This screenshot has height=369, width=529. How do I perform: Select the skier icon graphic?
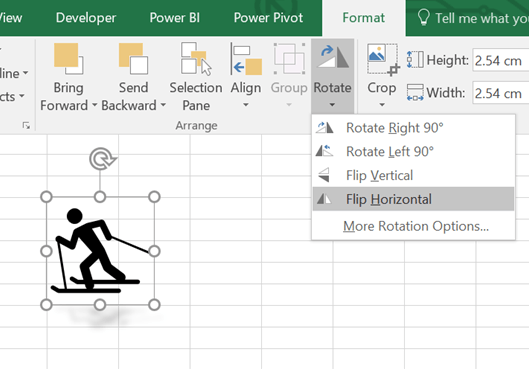(100, 250)
